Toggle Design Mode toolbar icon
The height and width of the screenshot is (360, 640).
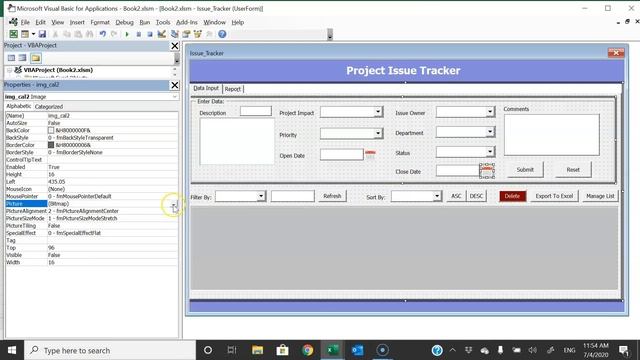pos(162,34)
